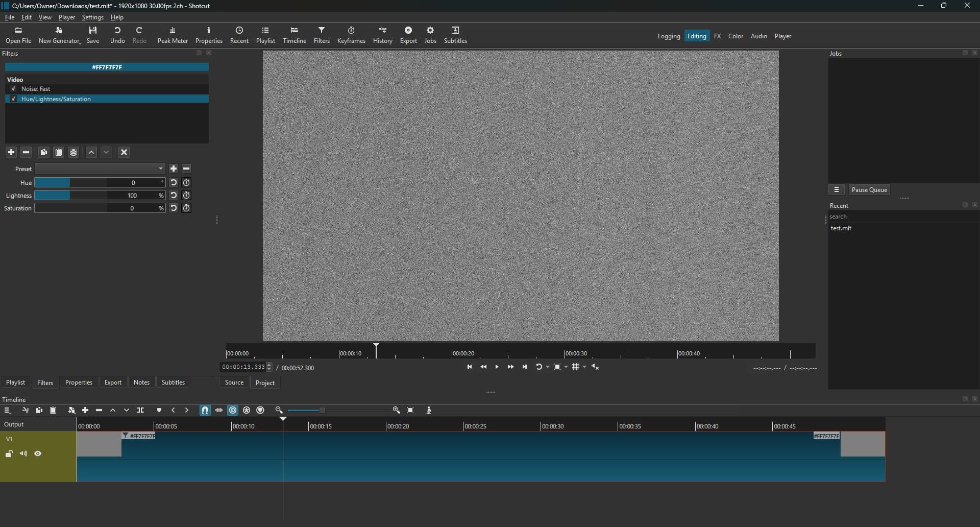Image resolution: width=980 pixels, height=527 pixels.
Task: Open the Subtitles toolbar panel
Action: (x=455, y=35)
